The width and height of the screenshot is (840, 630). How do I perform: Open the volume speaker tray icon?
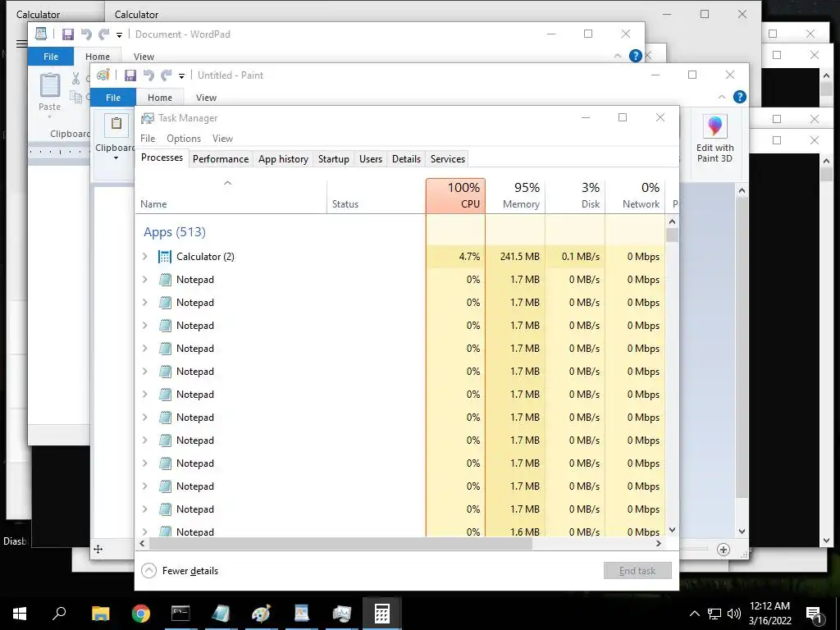click(x=734, y=614)
